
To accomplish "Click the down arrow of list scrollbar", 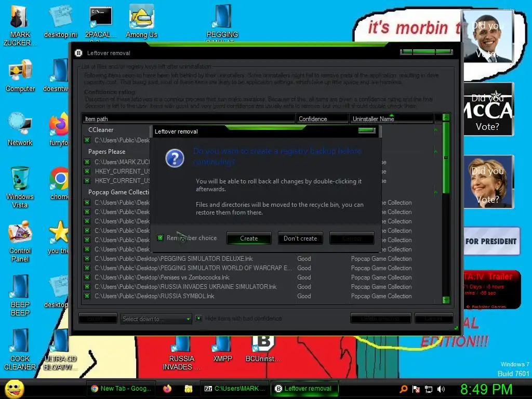I will (446, 300).
